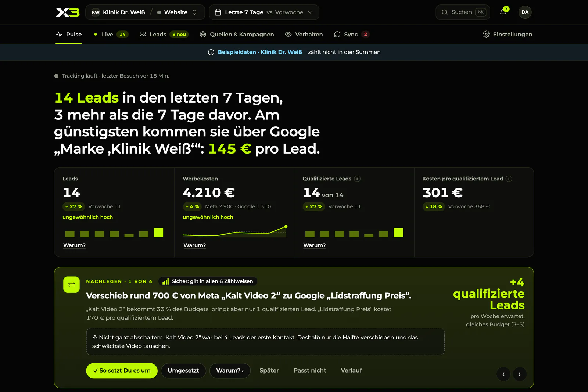Open the notifications bell
Screen dimensions: 588x392
pyautogui.click(x=503, y=12)
